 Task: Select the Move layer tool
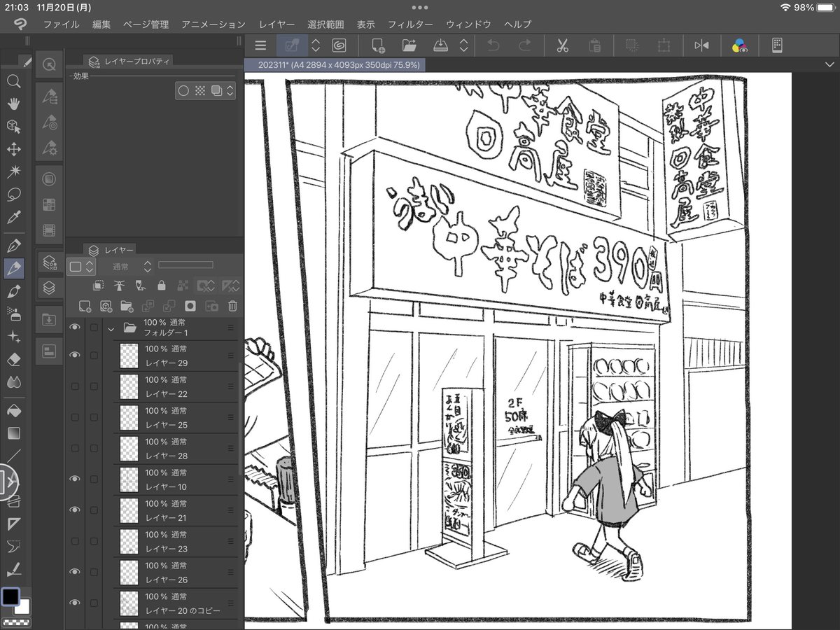[13, 149]
